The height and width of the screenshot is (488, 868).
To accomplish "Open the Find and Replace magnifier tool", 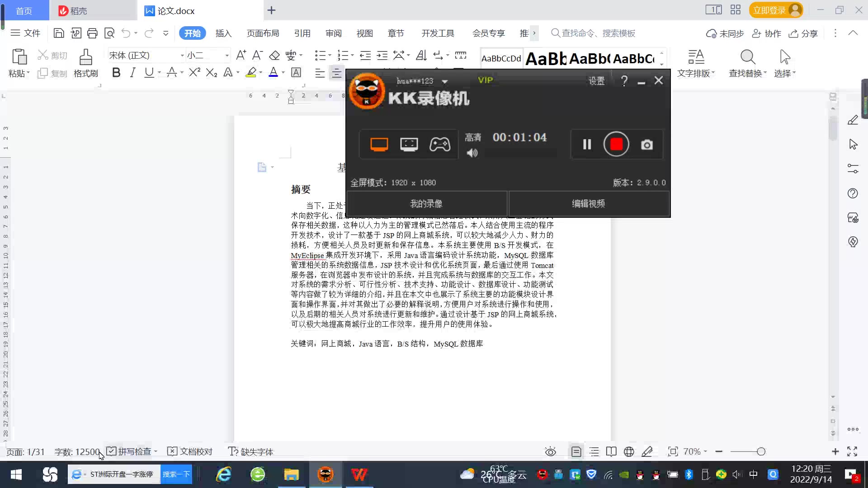I will pyautogui.click(x=747, y=58).
